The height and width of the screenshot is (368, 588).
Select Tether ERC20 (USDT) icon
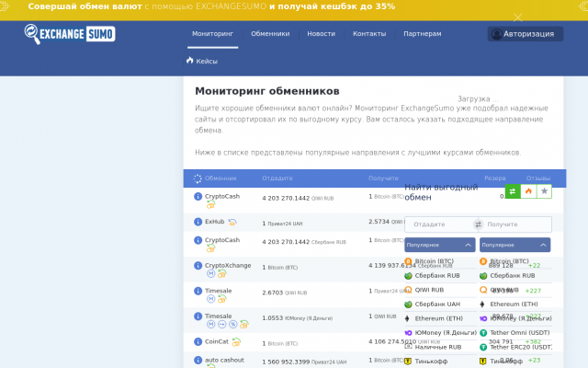pos(483,348)
